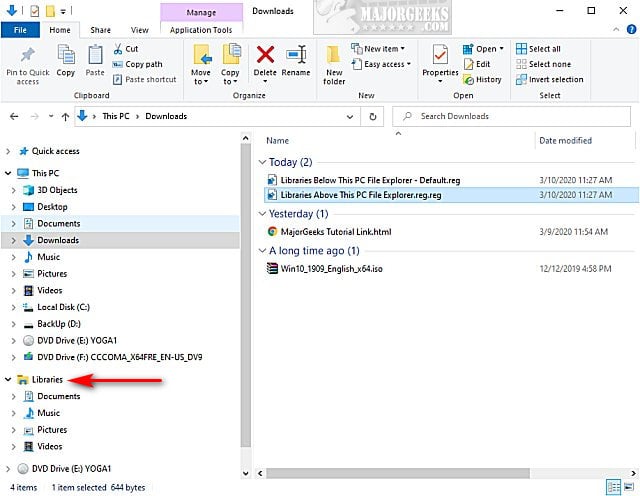
Task: Switch to the Home ribbon tab
Action: coord(60,30)
